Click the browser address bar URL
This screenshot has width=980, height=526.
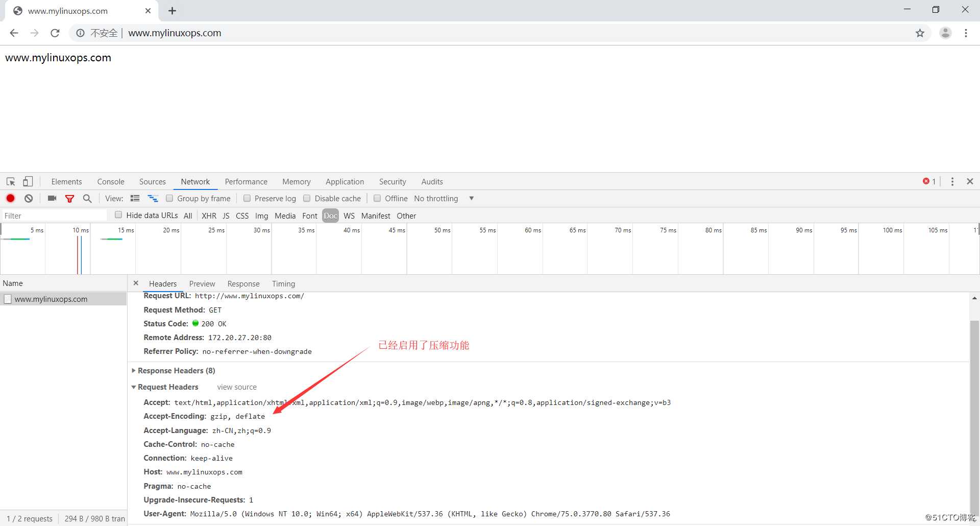[175, 33]
